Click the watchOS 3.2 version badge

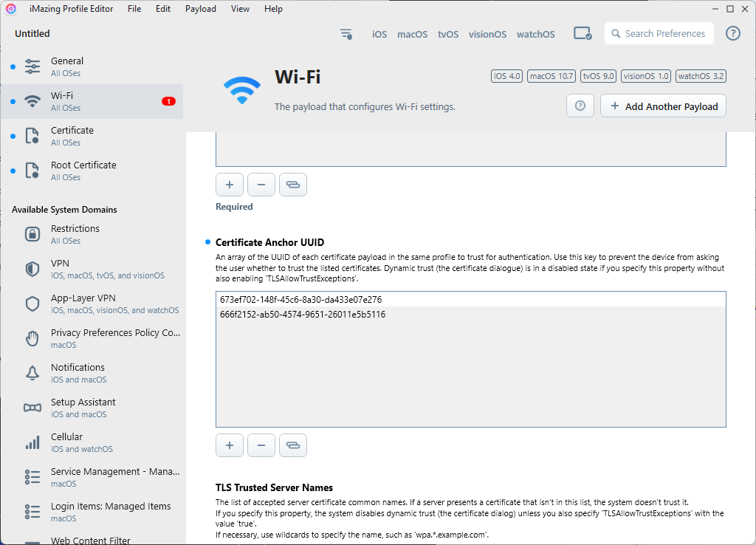(x=701, y=76)
